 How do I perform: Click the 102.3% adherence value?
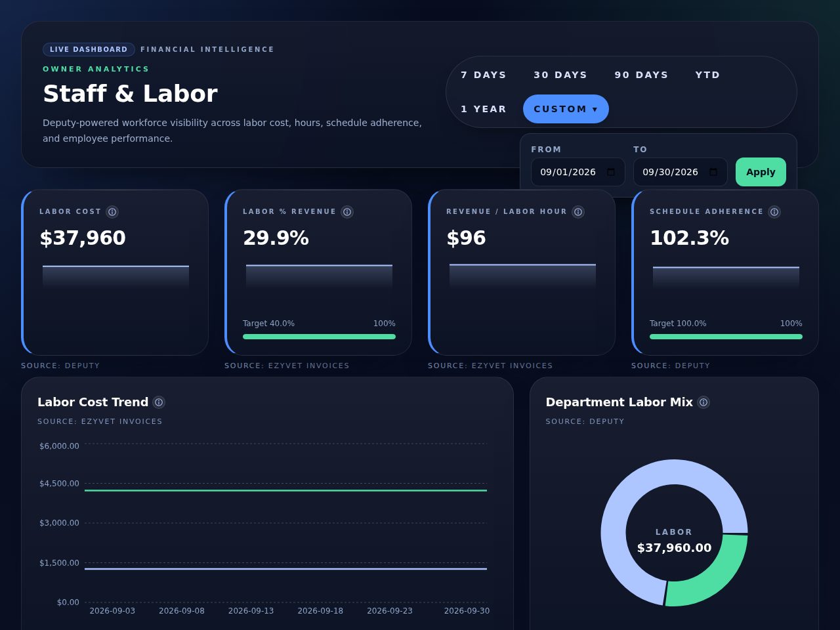pyautogui.click(x=689, y=238)
